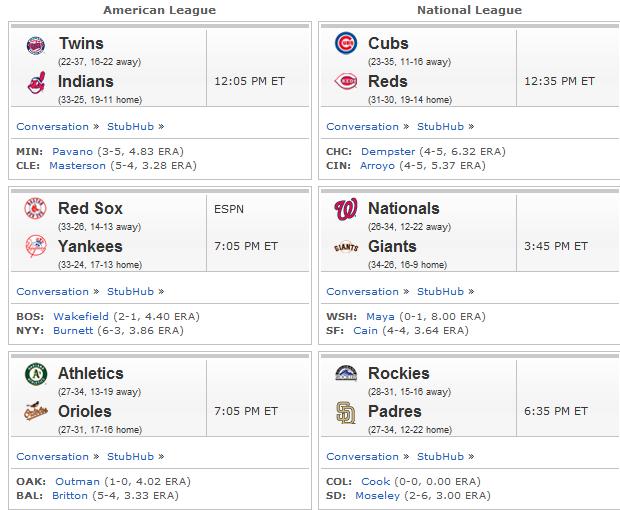Click the Chicago Cubs team logo
This screenshot has width=620, height=510.
tap(346, 43)
